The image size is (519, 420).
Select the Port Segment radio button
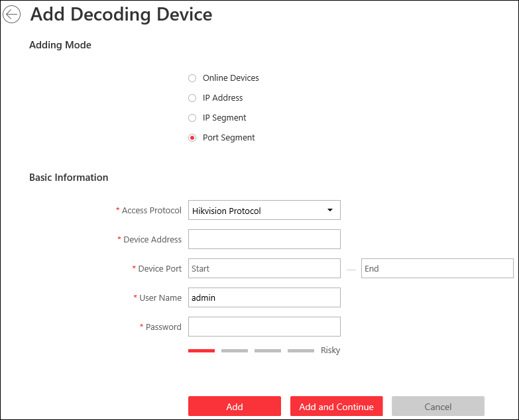coord(192,138)
